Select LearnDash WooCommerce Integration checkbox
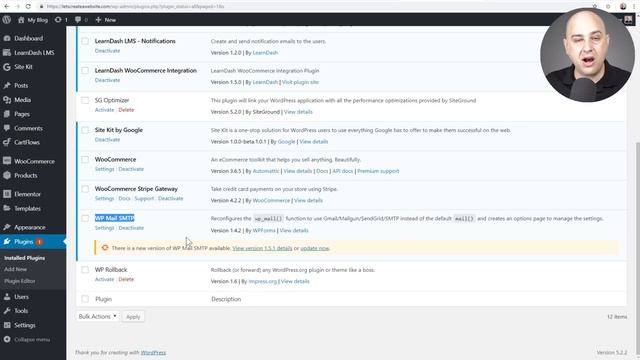 [85, 71]
